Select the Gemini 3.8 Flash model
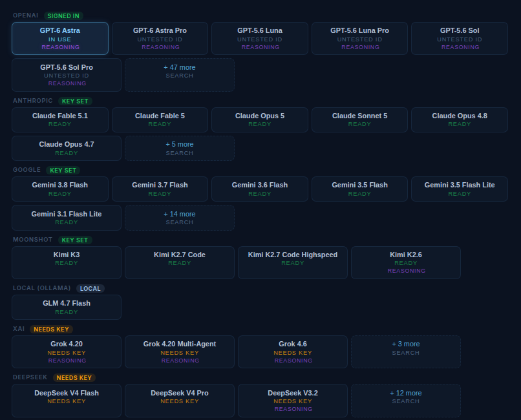Image resolution: width=521 pixels, height=420 pixels. click(60, 189)
